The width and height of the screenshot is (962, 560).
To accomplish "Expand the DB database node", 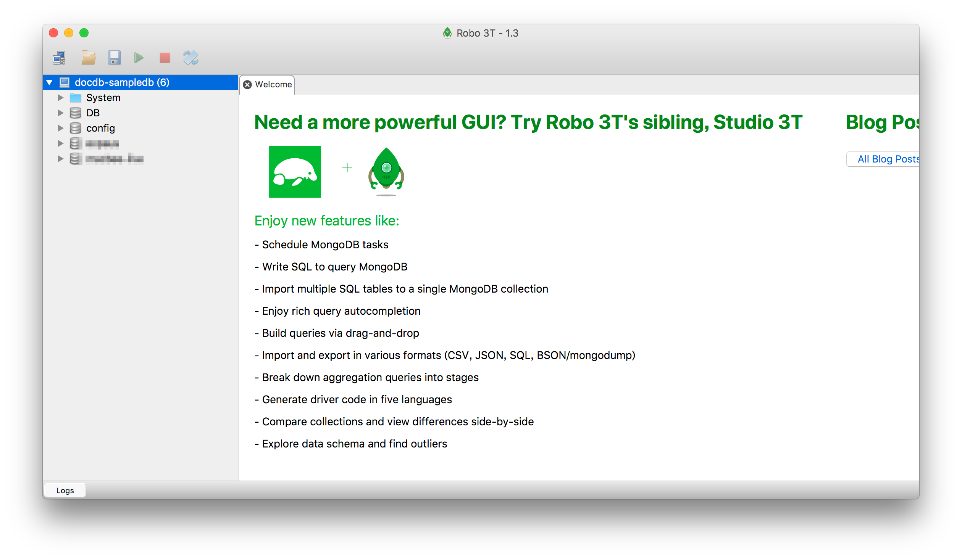I will (x=60, y=113).
